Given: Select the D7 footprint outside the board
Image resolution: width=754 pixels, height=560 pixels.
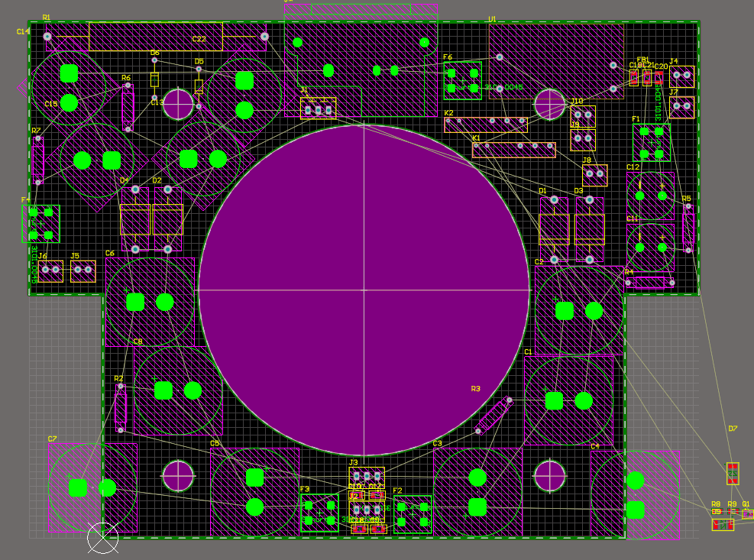Looking at the screenshot, I should pyautogui.click(x=733, y=474).
